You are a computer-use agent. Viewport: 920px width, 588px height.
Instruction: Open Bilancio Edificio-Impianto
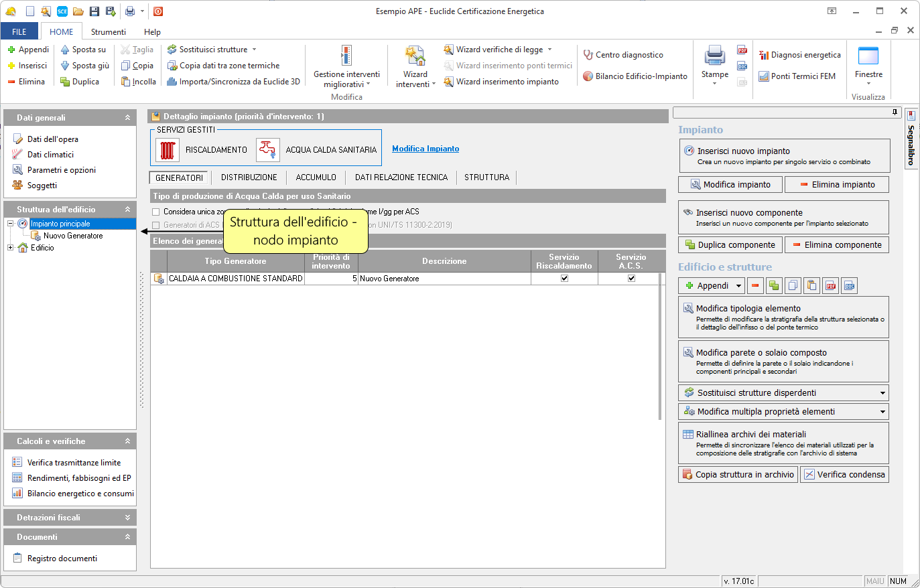[x=635, y=76]
